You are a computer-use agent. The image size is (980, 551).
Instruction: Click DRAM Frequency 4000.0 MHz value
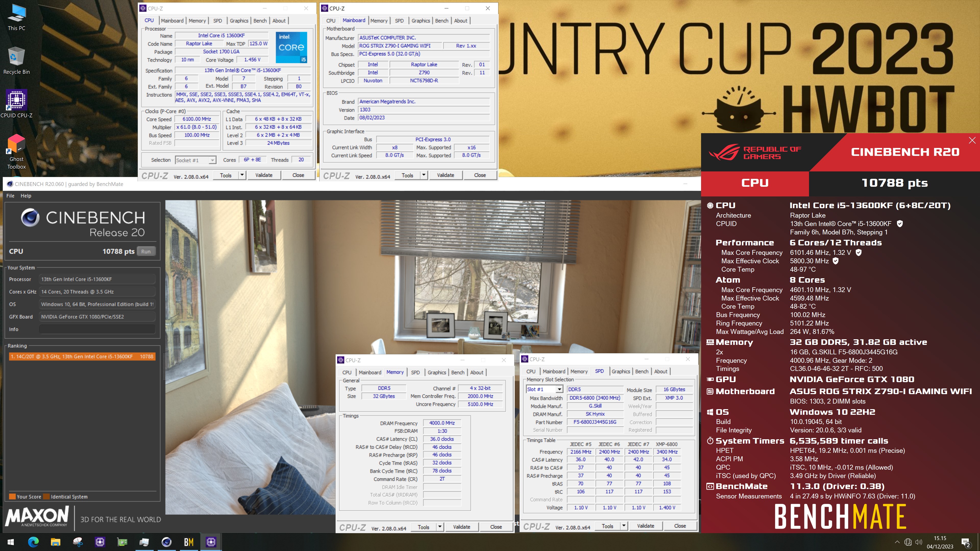[x=442, y=423]
